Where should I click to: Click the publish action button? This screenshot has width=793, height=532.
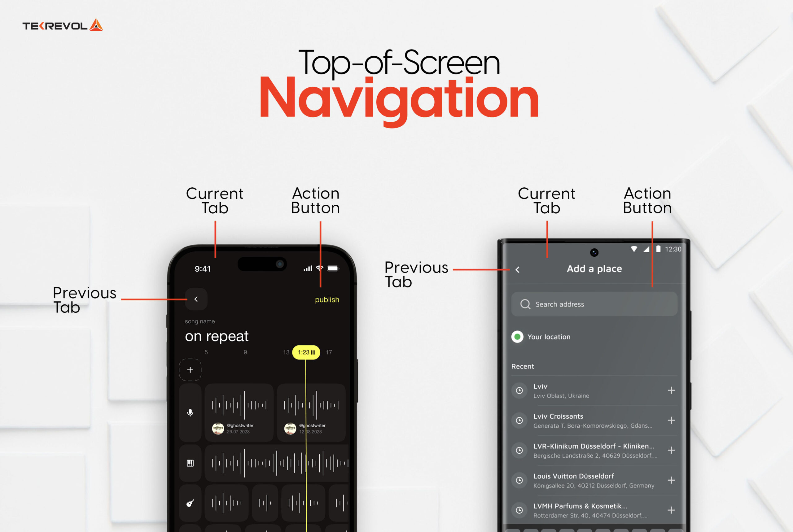(326, 299)
